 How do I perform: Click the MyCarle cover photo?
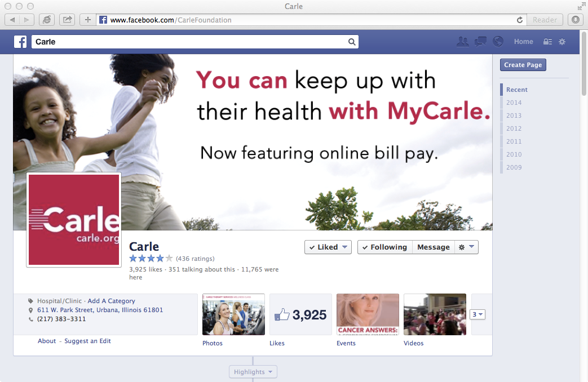253,142
